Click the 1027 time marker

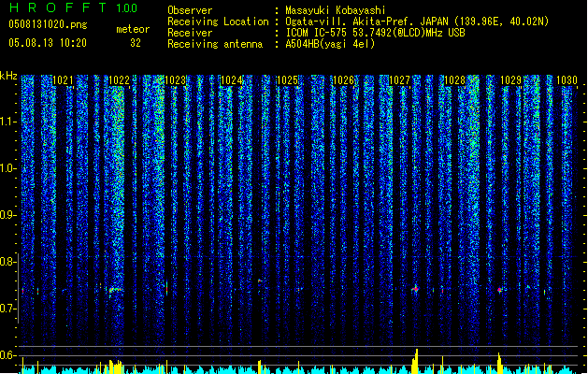point(399,80)
